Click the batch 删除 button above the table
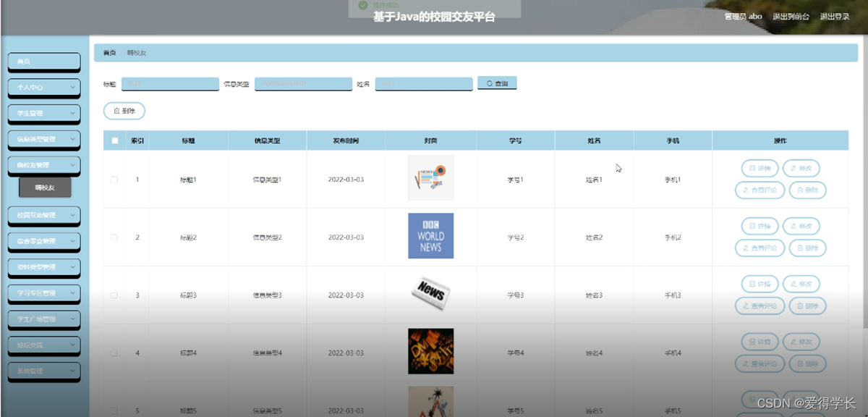The image size is (868, 417). 124,111
